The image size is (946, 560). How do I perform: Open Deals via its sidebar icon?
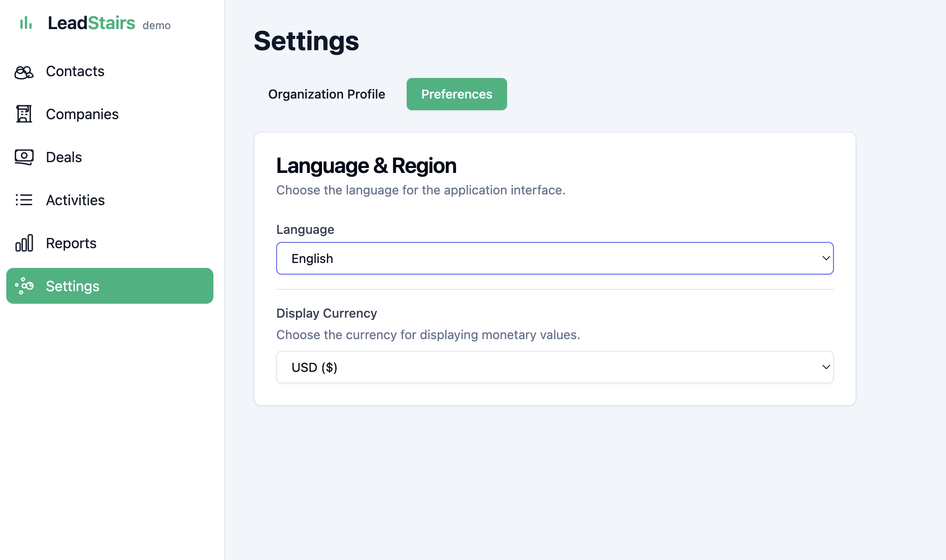click(24, 157)
